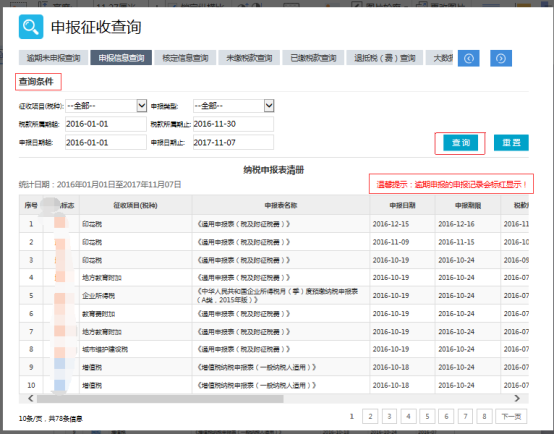Click the 税款所属期止 date field 2016-11-30
The width and height of the screenshot is (554, 434).
[233, 124]
